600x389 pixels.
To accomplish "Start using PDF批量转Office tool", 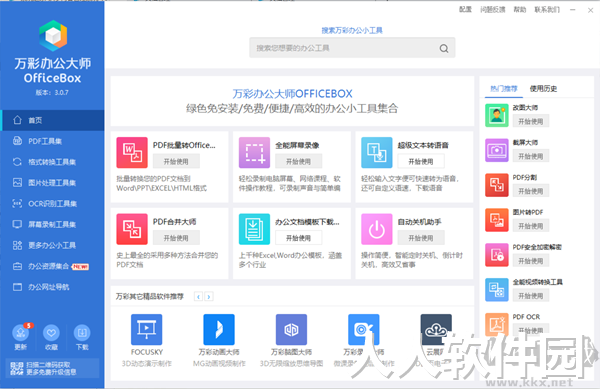I will (176, 161).
